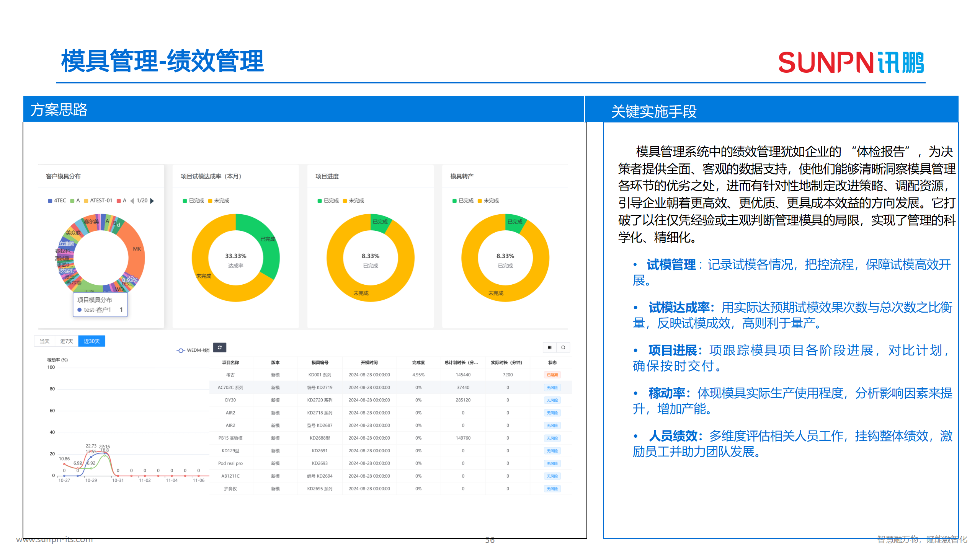Screen dimensions: 980x551
Task: Click 完成度 column header
Action: [418, 362]
